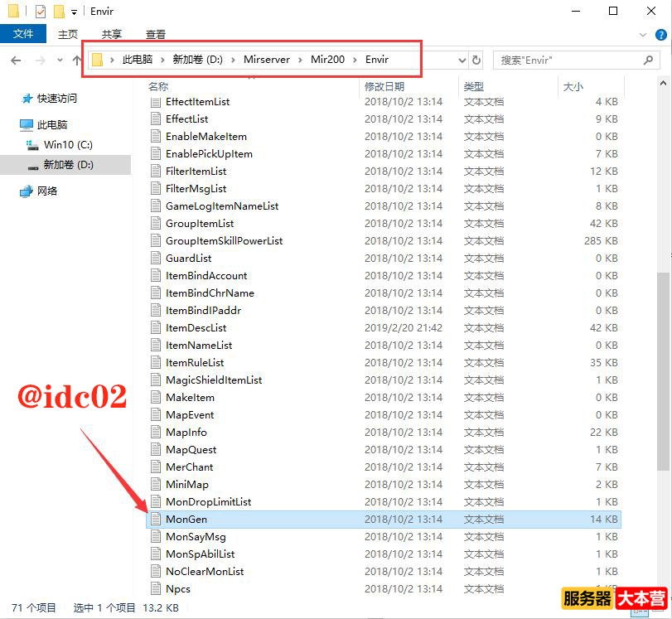The width and height of the screenshot is (672, 619).
Task: Select the FilterItemList file icon
Action: [x=156, y=171]
